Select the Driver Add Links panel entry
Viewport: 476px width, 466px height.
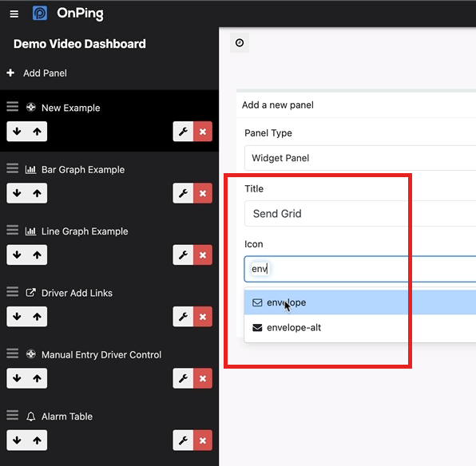coord(77,293)
